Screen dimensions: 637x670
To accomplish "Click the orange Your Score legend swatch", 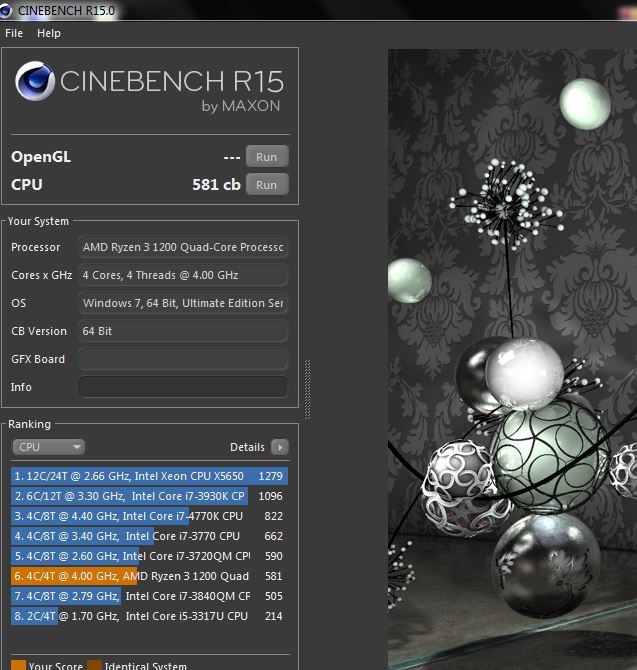I will coord(18,665).
